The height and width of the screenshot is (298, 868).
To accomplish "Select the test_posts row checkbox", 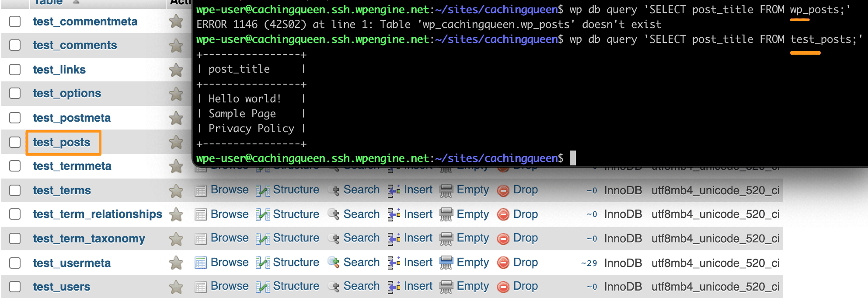I will click(x=15, y=142).
